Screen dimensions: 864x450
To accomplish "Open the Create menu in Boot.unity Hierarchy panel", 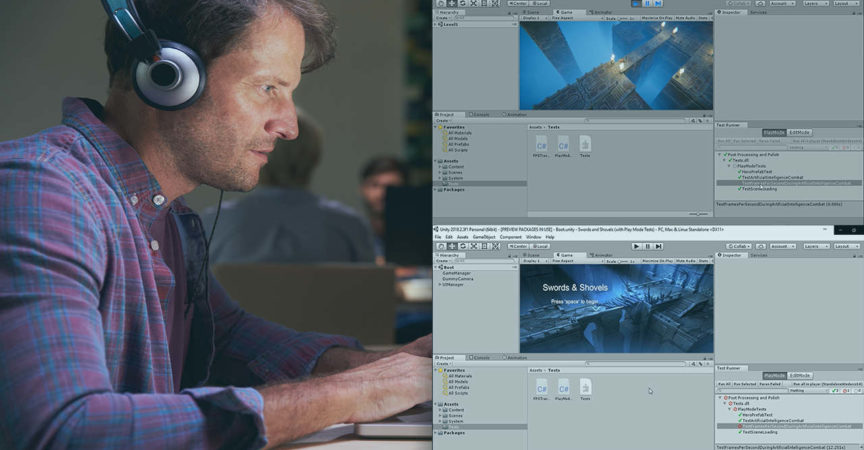I will click(x=442, y=261).
